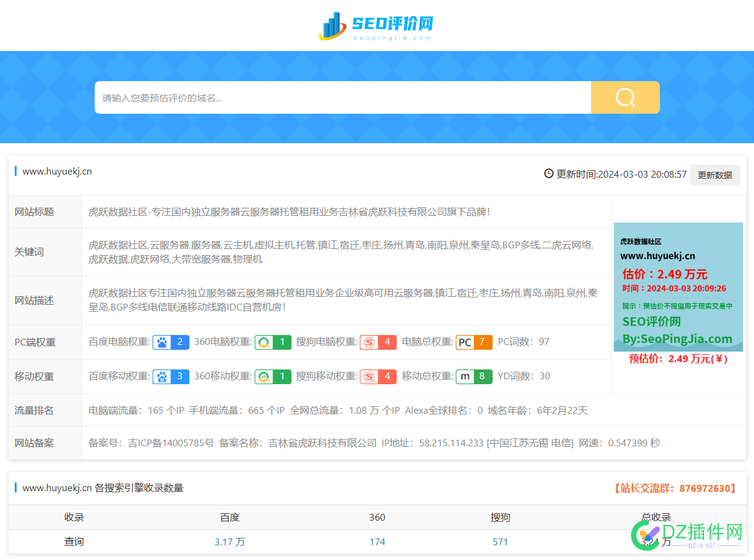Click the 网站描述 row label
The width and height of the screenshot is (754, 560).
[34, 301]
